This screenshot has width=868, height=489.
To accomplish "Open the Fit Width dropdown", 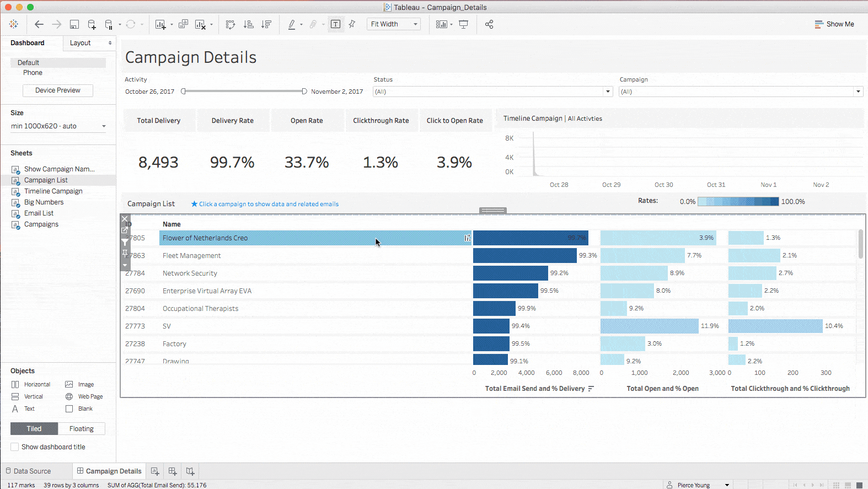I will (x=394, y=24).
